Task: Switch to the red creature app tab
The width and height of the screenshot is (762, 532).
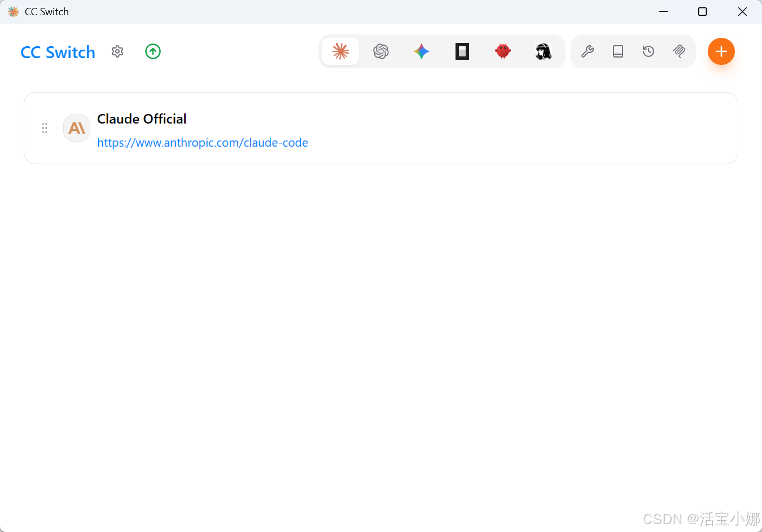Action: pyautogui.click(x=503, y=51)
